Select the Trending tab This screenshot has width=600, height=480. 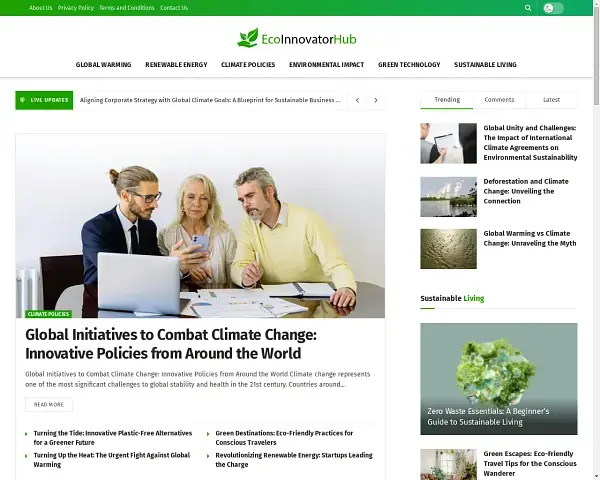coord(447,100)
